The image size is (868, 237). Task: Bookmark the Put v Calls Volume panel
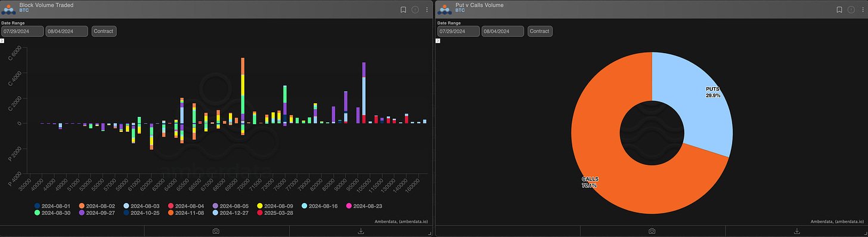pyautogui.click(x=839, y=10)
